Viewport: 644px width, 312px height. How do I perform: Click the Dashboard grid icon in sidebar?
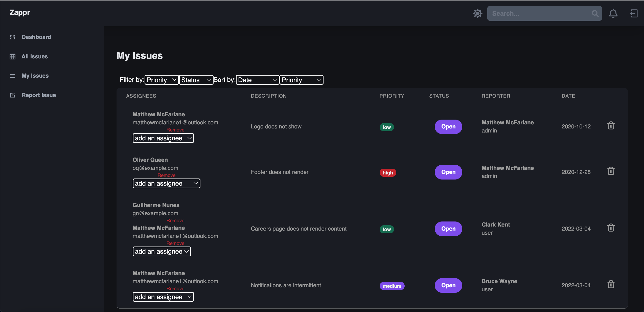click(12, 37)
